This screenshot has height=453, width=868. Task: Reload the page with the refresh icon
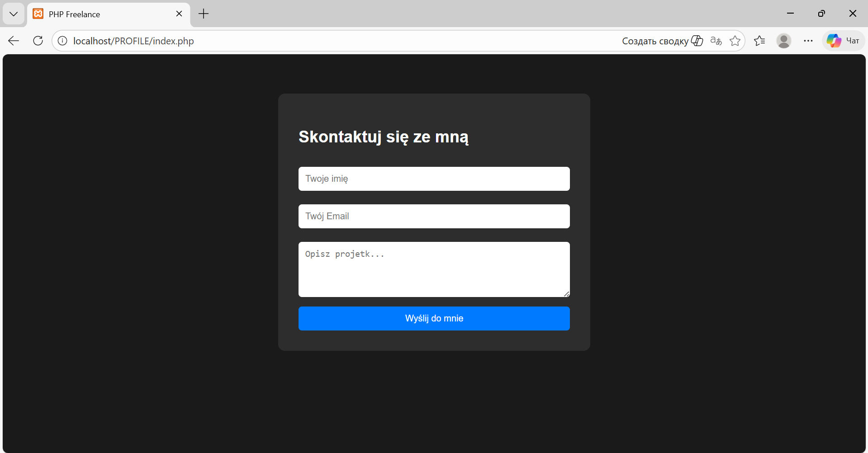38,41
